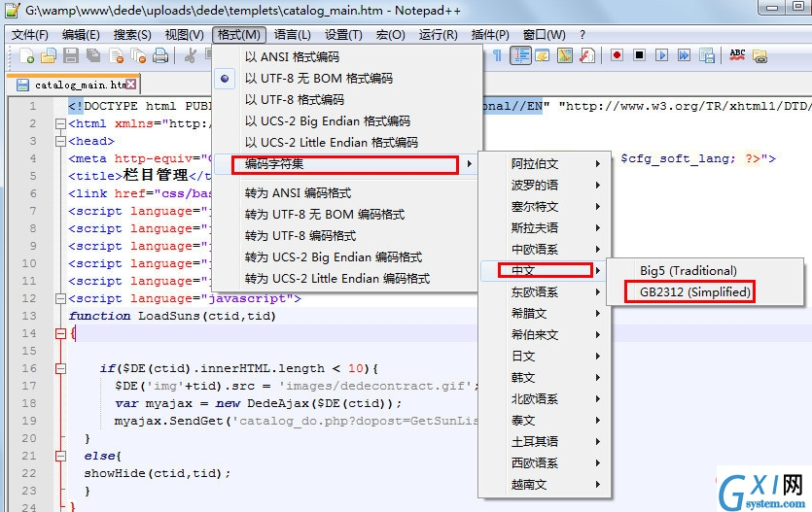Expand the 日文 submenu
Viewport: 812px width, 512px height.
pyautogui.click(x=545, y=357)
